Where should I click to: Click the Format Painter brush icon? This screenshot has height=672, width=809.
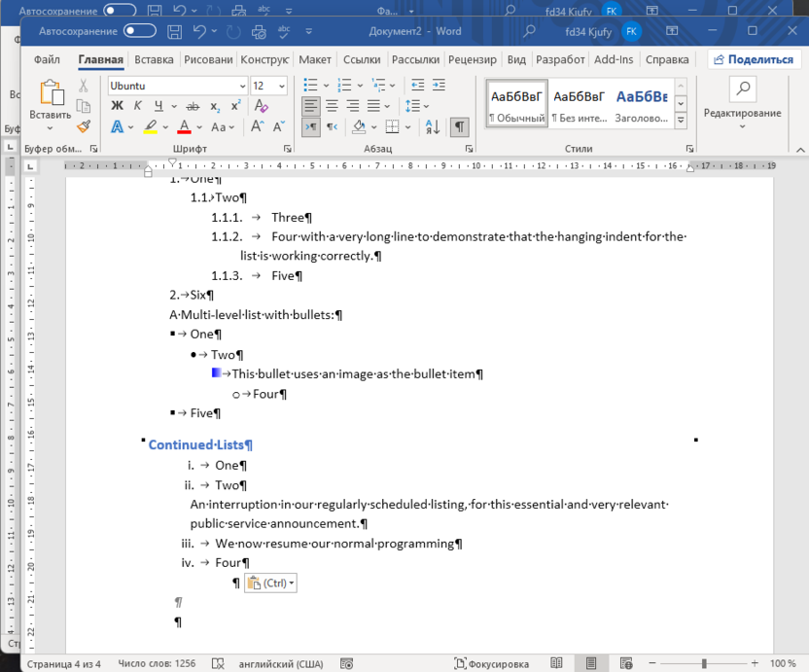(x=84, y=126)
